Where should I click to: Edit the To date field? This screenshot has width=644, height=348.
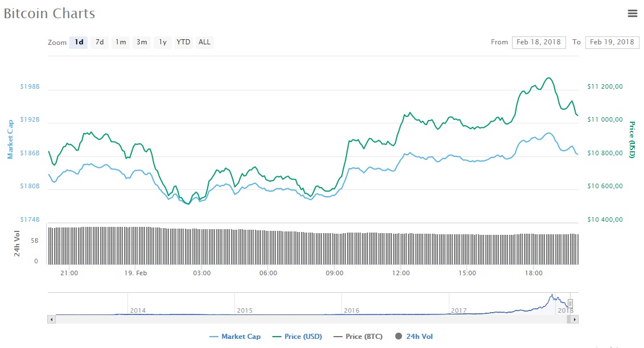(x=612, y=42)
